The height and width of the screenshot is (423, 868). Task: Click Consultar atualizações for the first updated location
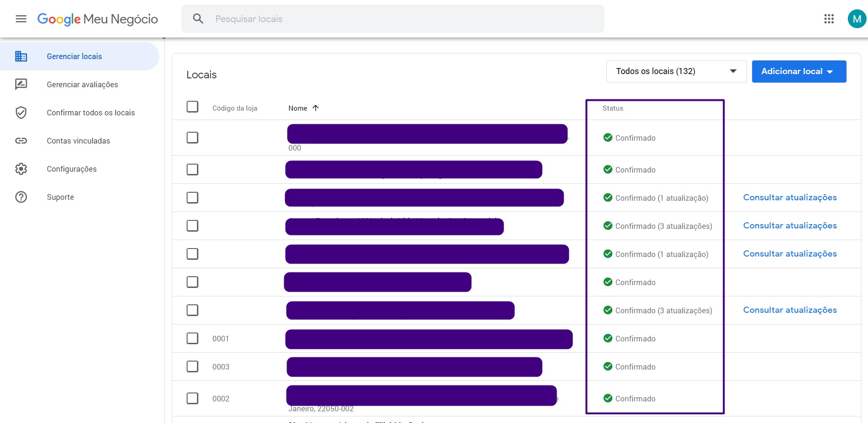coord(789,197)
